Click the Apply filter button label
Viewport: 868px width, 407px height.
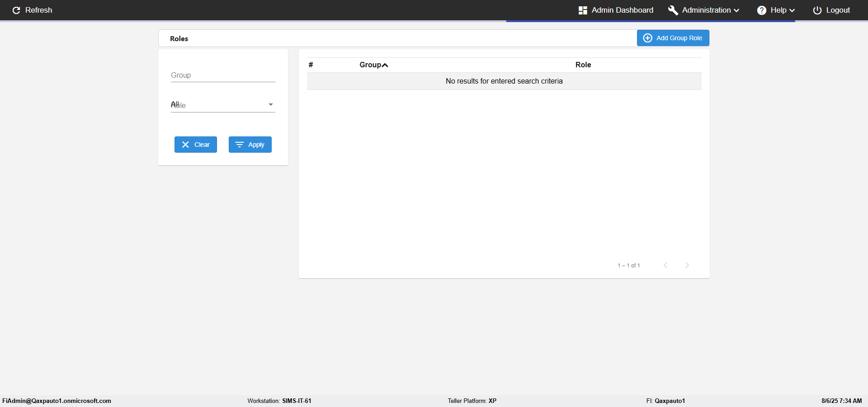(256, 145)
